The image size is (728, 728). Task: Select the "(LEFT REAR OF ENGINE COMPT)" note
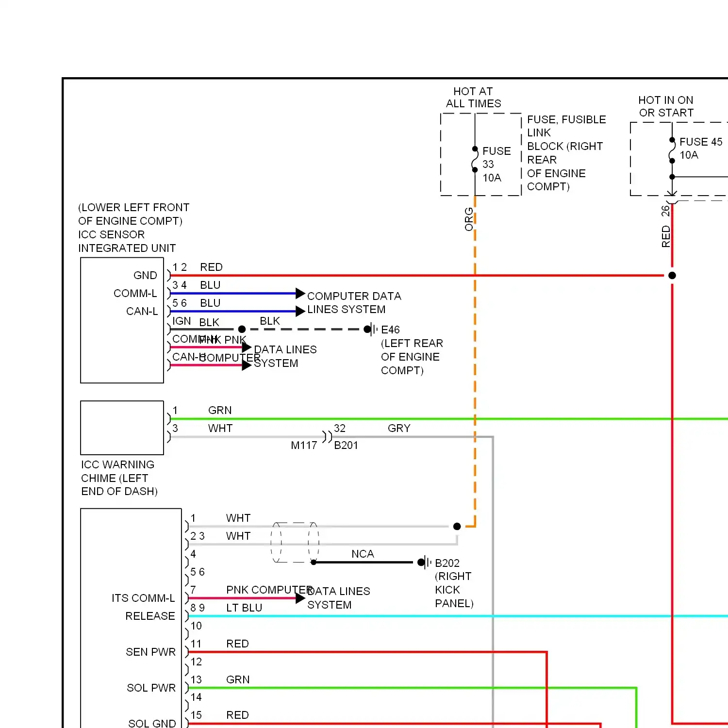[412, 357]
